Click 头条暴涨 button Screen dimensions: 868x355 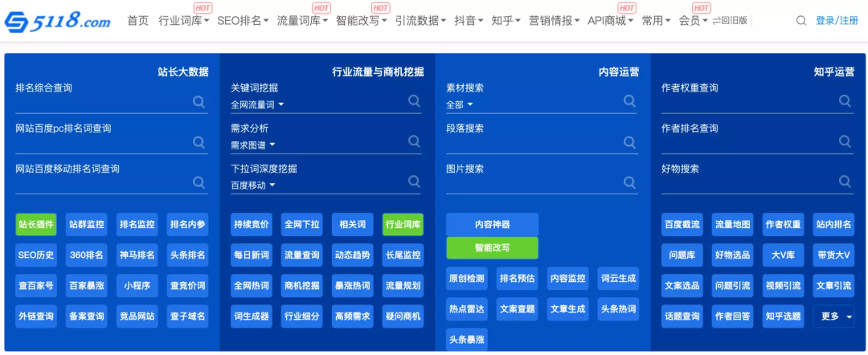coord(467,340)
